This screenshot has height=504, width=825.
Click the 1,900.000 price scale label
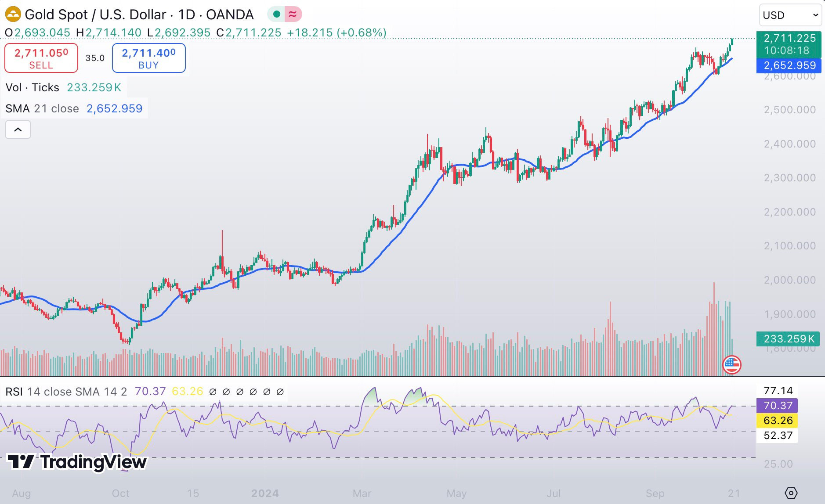789,314
